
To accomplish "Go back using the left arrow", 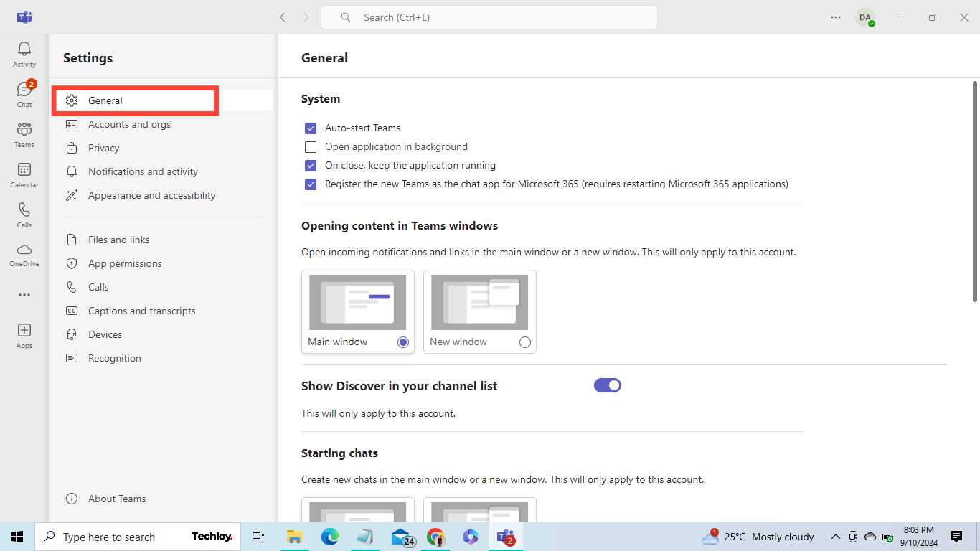I will click(282, 17).
